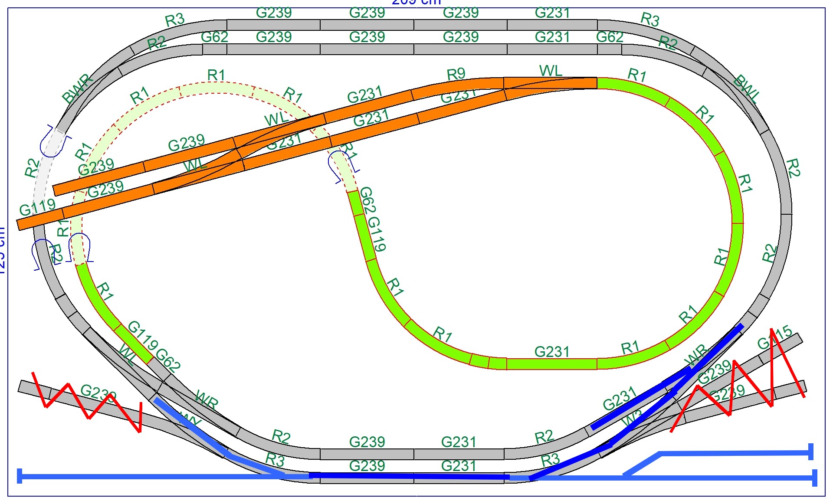
Task: Click the orange G119 track piece at far left
Action: click(x=39, y=219)
